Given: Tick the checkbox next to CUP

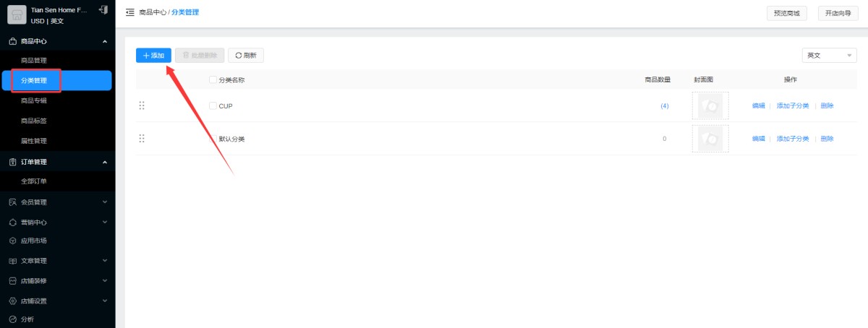Looking at the screenshot, I should (x=213, y=105).
